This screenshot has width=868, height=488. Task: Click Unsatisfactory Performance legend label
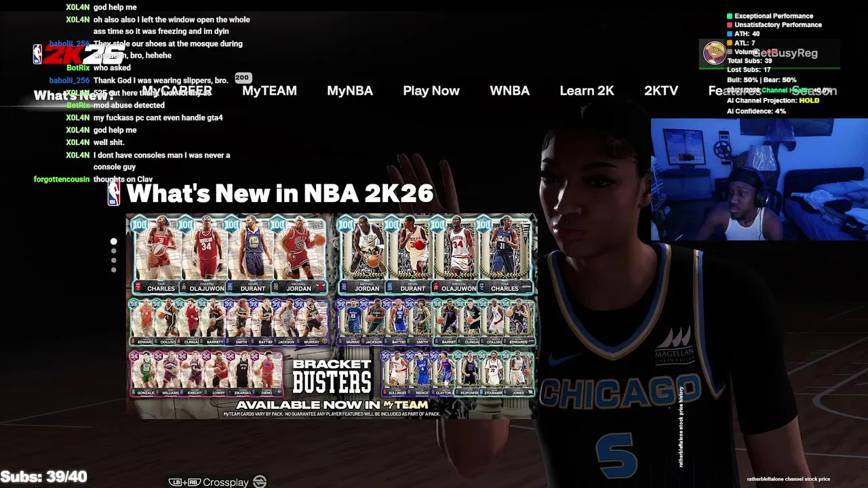(778, 24)
